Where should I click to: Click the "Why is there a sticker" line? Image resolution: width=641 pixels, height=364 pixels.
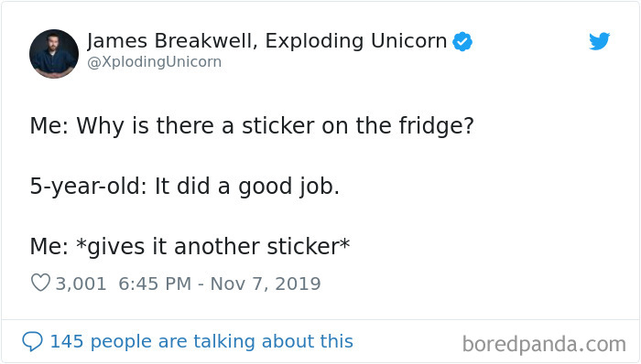pos(252,125)
